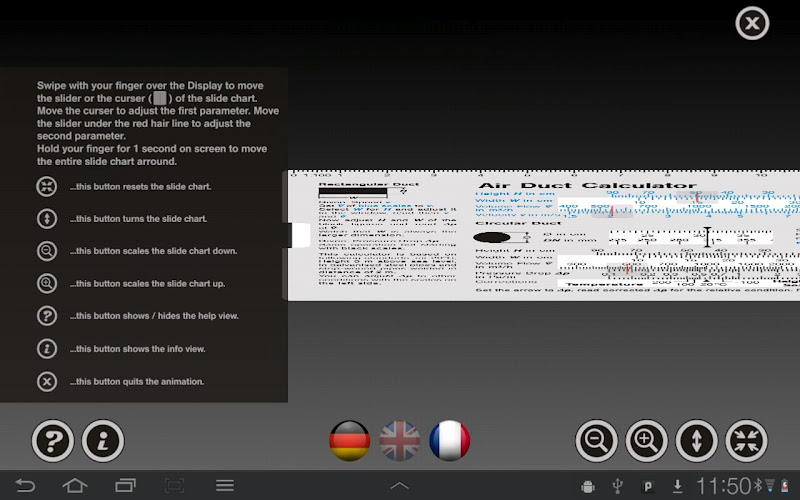Image resolution: width=800 pixels, height=500 pixels.
Task: Tap '...this button shows / hides the help view.' text
Action: tap(155, 316)
